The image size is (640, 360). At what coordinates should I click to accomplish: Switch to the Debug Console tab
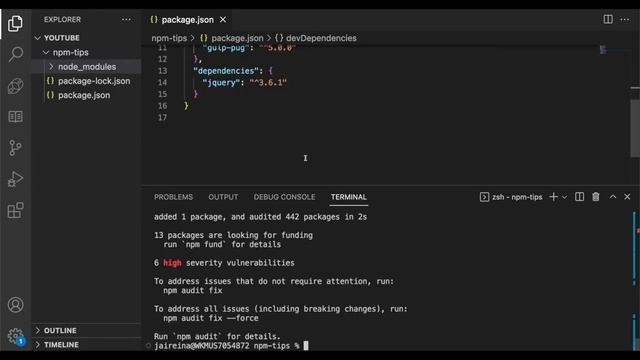click(x=284, y=197)
